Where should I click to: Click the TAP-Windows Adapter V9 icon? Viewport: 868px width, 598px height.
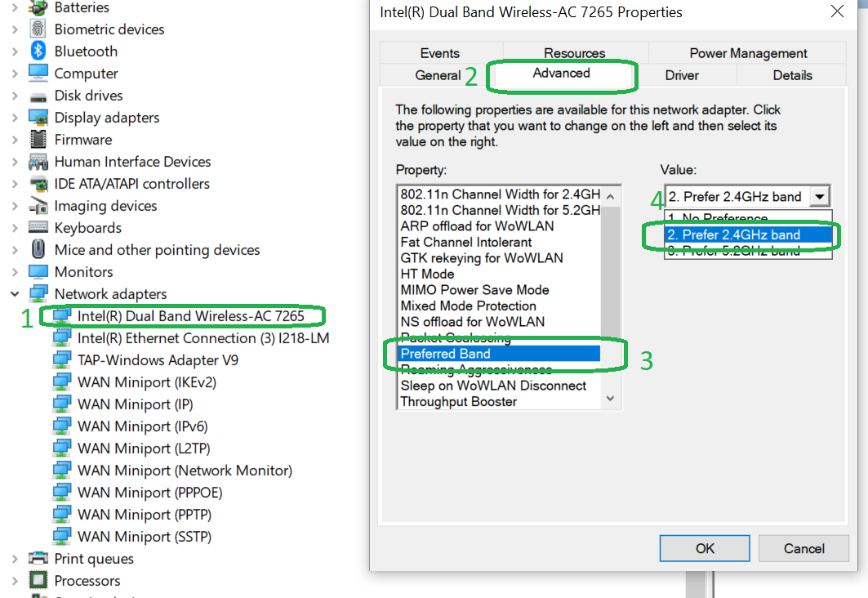click(61, 360)
